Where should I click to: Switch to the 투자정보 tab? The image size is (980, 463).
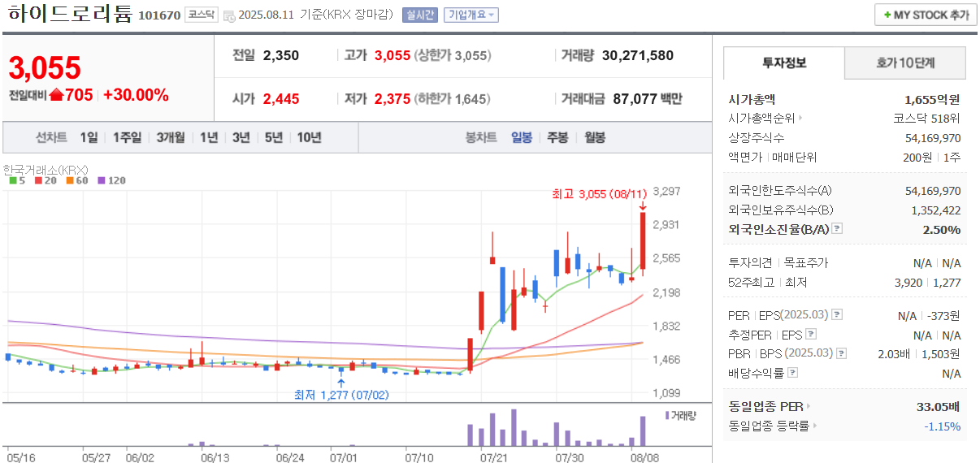[x=784, y=63]
